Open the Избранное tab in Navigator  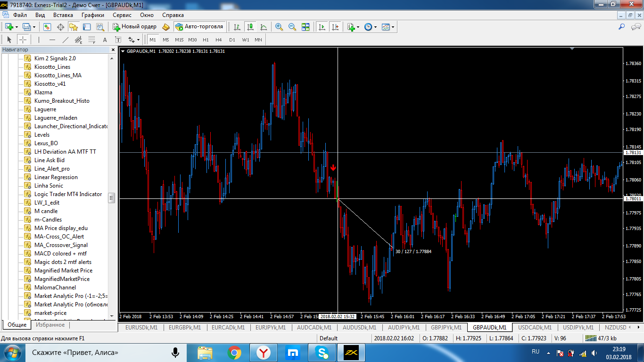pos(50,325)
